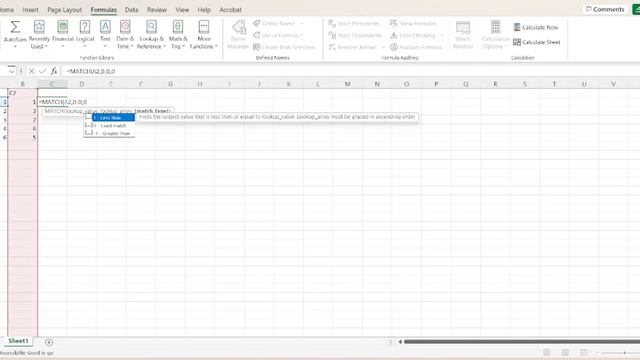Image resolution: width=640 pixels, height=360 pixels.
Task: Click Error Checking
Action: tap(413, 36)
